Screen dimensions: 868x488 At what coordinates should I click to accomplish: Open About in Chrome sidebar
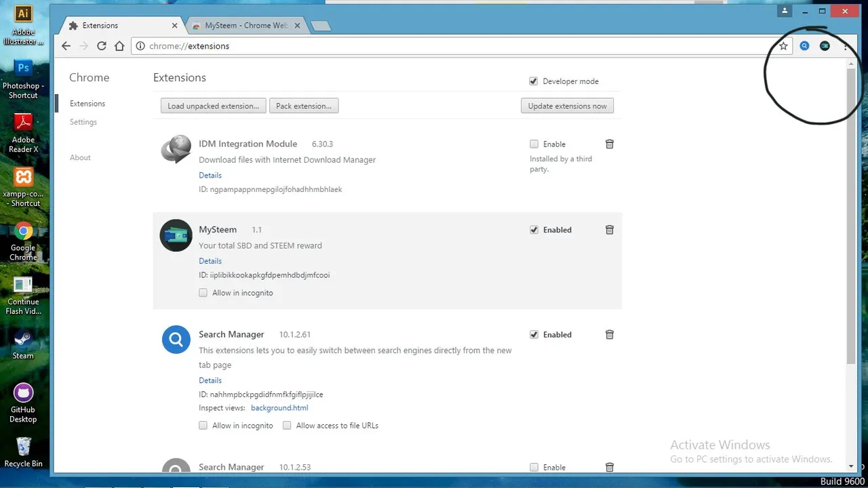coord(80,157)
